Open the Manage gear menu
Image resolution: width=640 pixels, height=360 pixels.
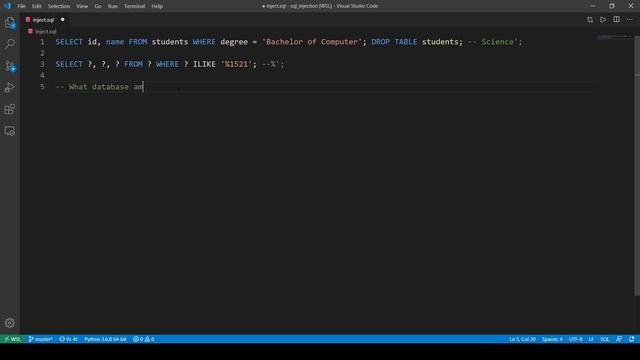10,323
